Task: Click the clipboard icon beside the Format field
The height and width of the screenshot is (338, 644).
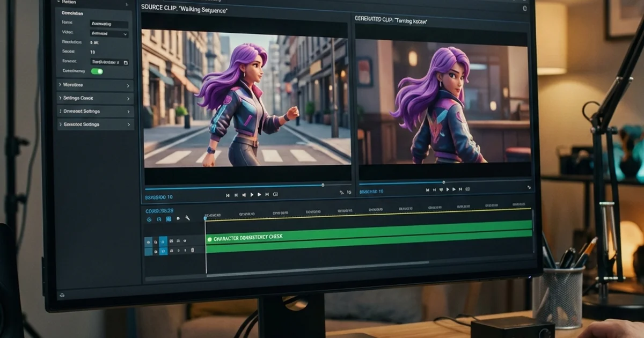Action: [125, 62]
